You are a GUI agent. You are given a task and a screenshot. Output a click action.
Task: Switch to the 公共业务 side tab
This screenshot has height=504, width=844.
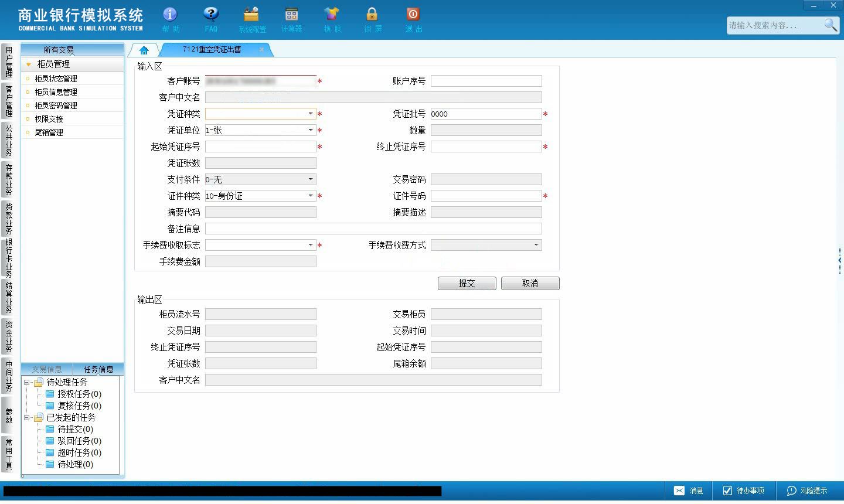pos(8,140)
